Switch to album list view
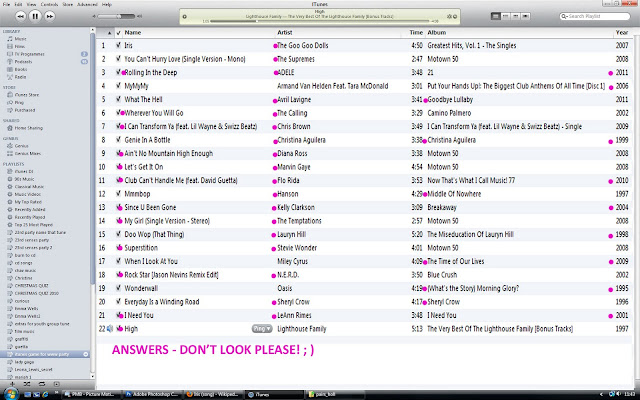Screen dimensions: 640x400 (x=506, y=16)
